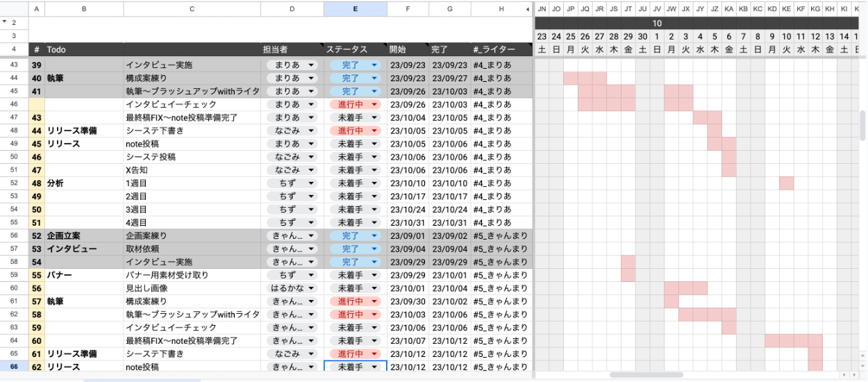Click the vertical scrollbar thumb on right
Image resolution: width=868 pixels, height=382 pixels.
pyautogui.click(x=863, y=126)
